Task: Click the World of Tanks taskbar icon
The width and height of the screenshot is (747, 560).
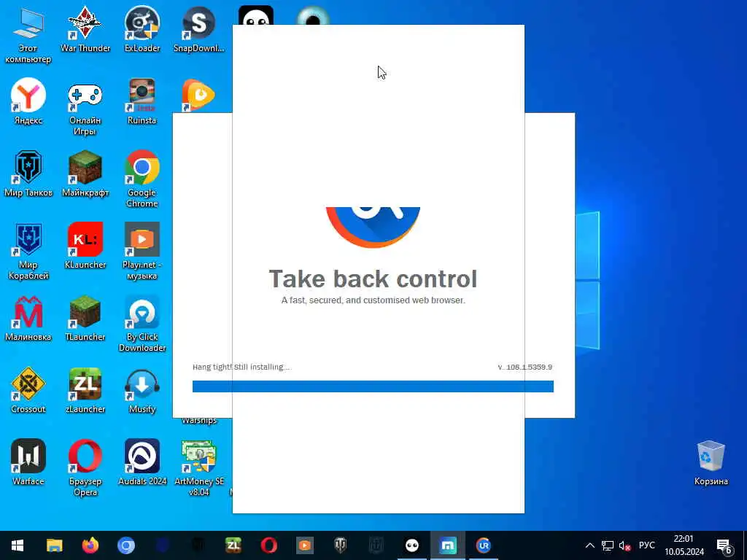Action: tap(340, 545)
